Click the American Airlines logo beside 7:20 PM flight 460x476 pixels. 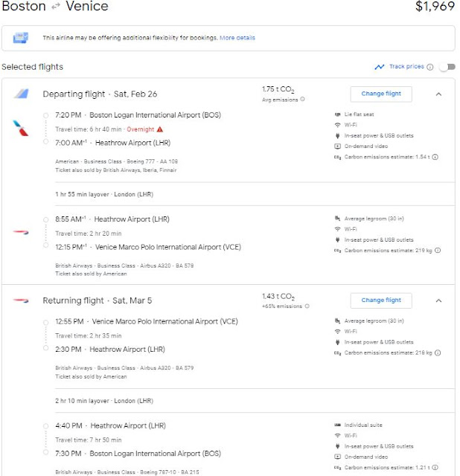coord(20,126)
